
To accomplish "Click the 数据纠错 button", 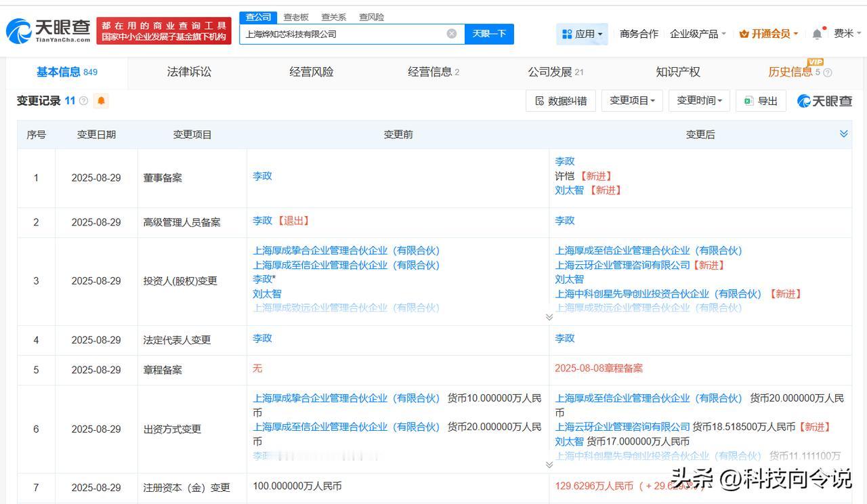I will [x=560, y=101].
